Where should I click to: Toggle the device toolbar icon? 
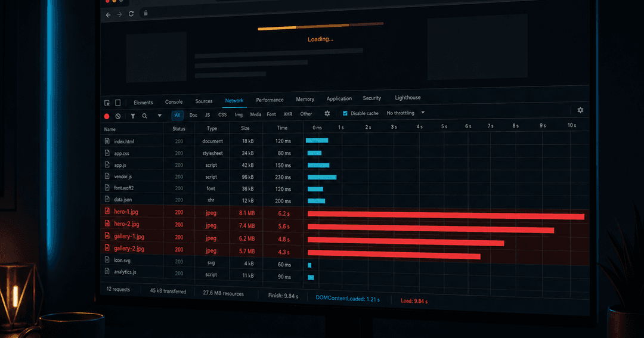(118, 103)
